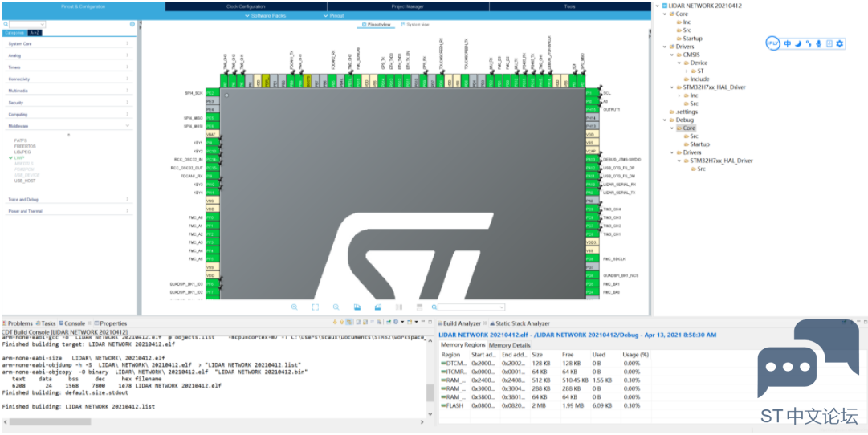Open the Problems tab
Image resolution: width=868 pixels, height=435 pixels.
click(18, 323)
